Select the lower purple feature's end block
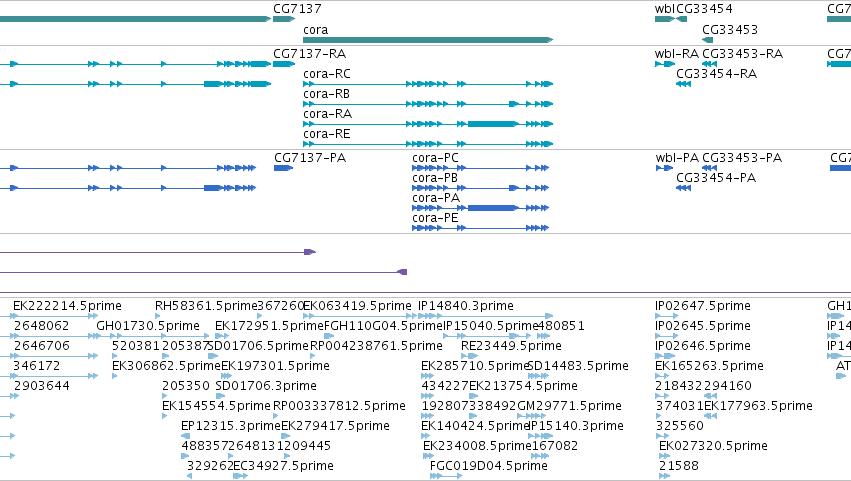The height and width of the screenshot is (481, 851). click(x=402, y=272)
